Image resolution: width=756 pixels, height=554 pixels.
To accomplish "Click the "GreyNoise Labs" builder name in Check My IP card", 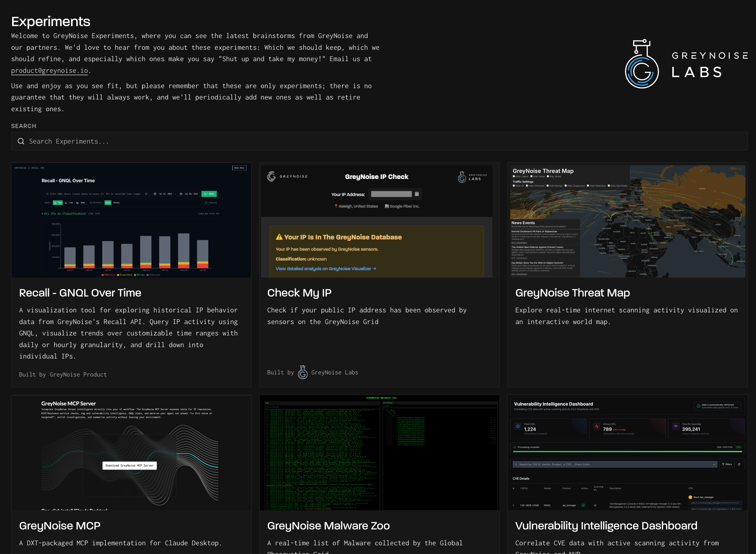I will [335, 372].
